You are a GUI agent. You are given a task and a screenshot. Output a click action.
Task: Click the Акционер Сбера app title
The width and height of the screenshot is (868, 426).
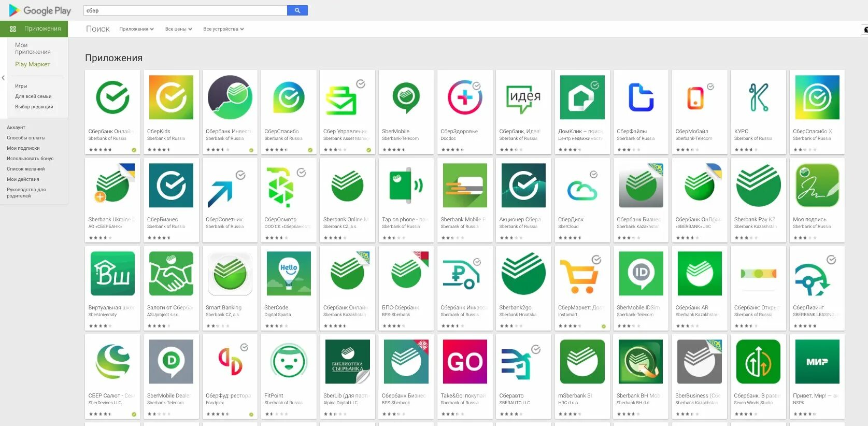tap(520, 220)
